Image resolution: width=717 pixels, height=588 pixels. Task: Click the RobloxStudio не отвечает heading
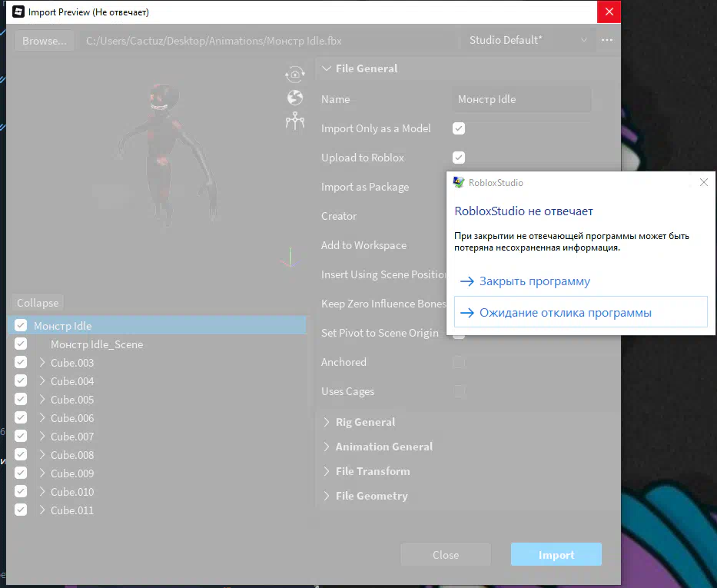point(523,211)
